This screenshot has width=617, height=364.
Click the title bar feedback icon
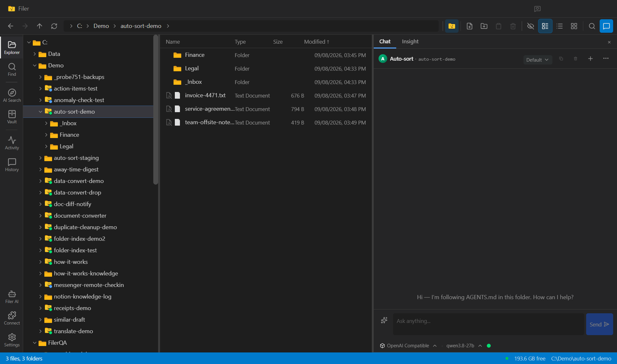point(537,9)
